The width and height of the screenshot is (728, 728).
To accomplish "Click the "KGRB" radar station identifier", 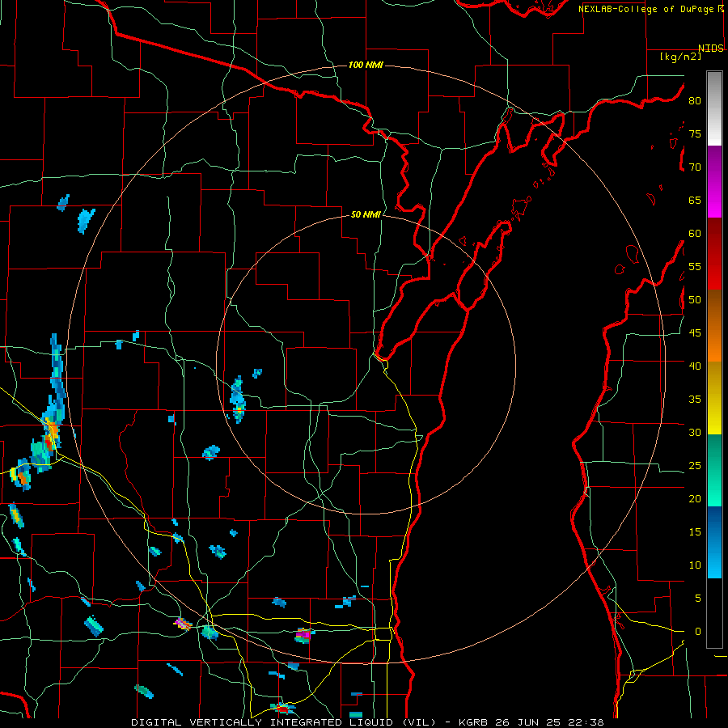I will tap(474, 722).
